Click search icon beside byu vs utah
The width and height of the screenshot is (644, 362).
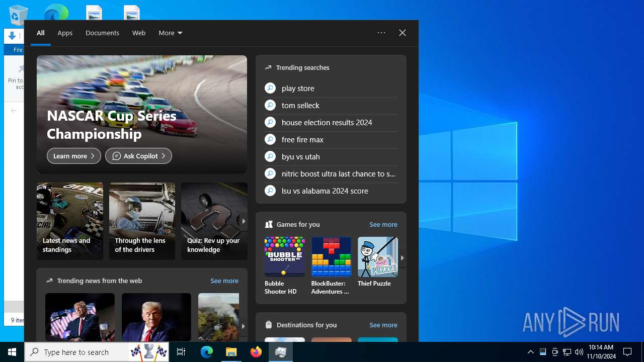point(270,156)
